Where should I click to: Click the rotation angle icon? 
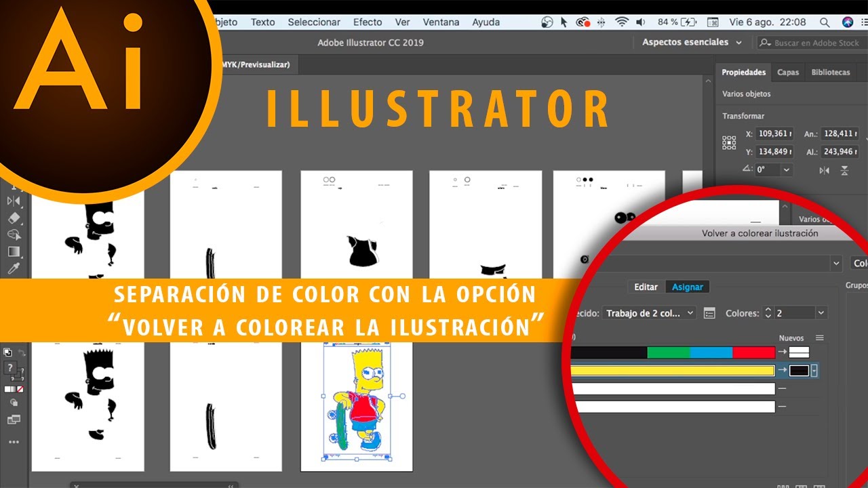click(747, 169)
